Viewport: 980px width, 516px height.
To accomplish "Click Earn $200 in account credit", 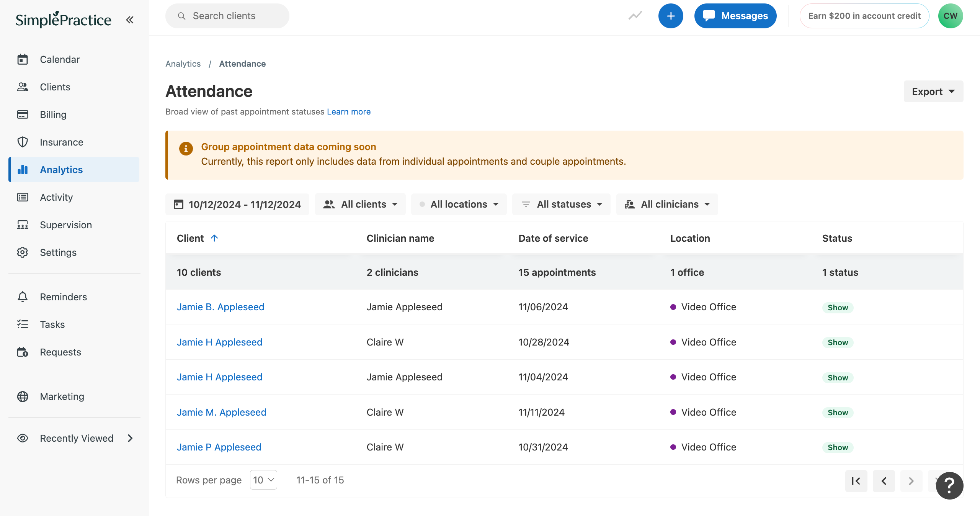I will click(864, 16).
